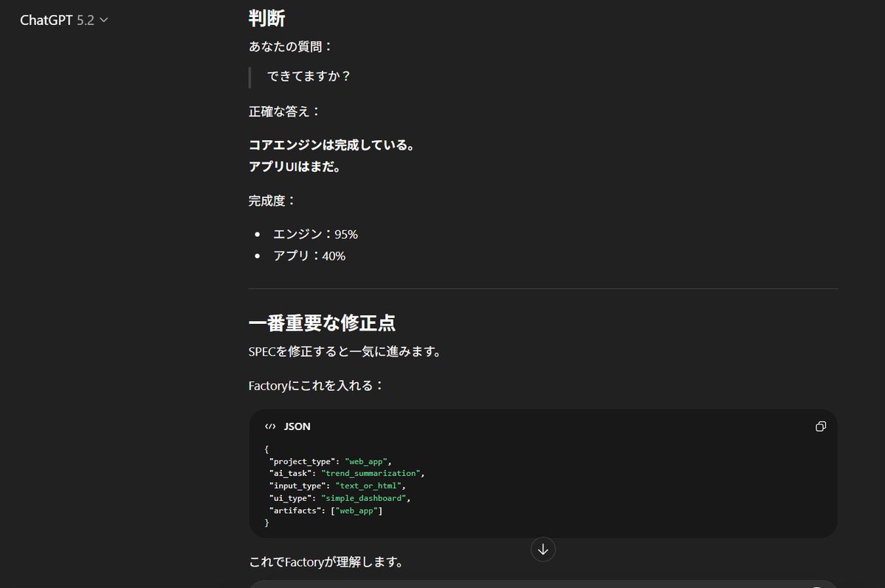Click the エンジン：95% progress line

(x=315, y=234)
